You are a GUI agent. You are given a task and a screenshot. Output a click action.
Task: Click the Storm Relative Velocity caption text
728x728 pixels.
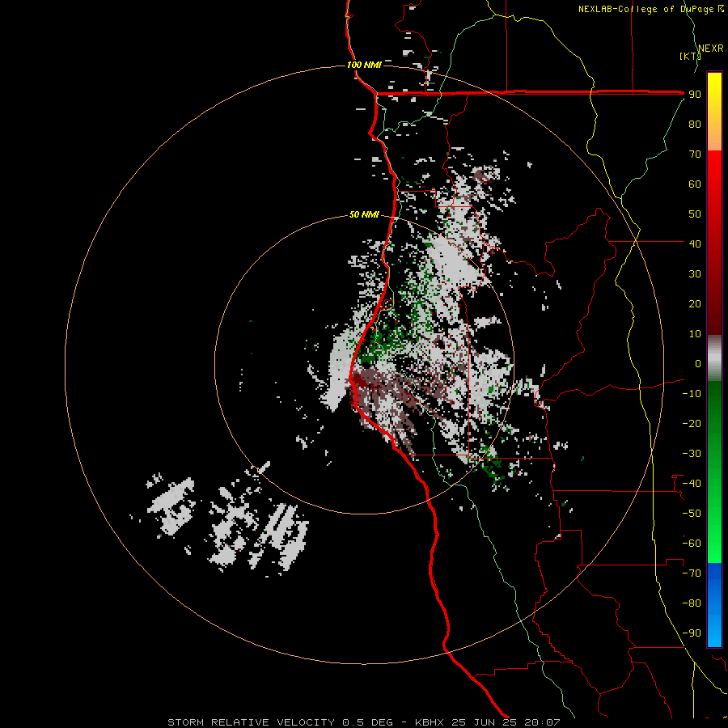click(363, 722)
